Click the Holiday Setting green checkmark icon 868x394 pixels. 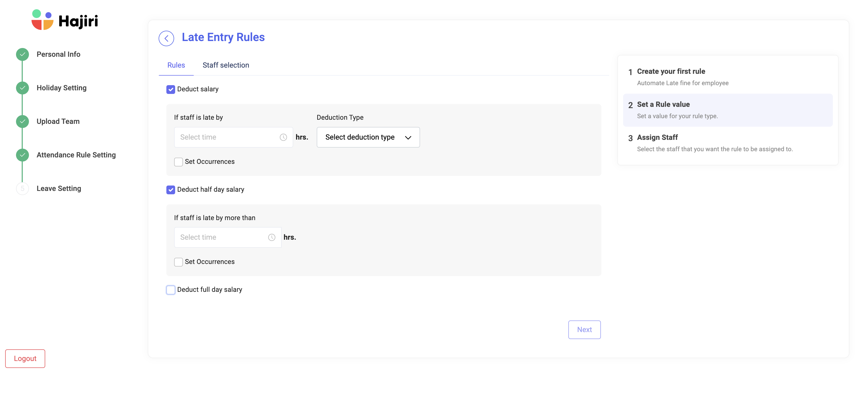[22, 88]
